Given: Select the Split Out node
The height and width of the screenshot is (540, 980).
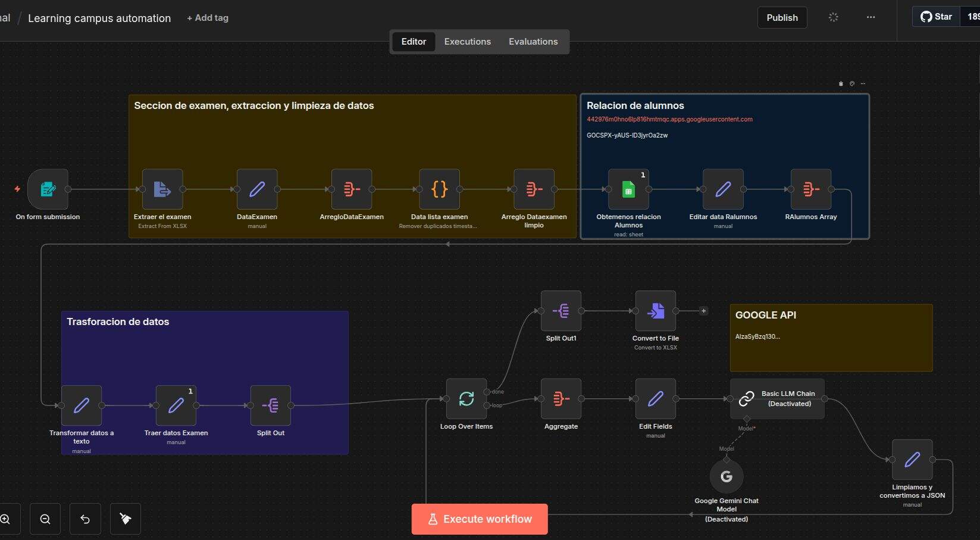Looking at the screenshot, I should (271, 405).
